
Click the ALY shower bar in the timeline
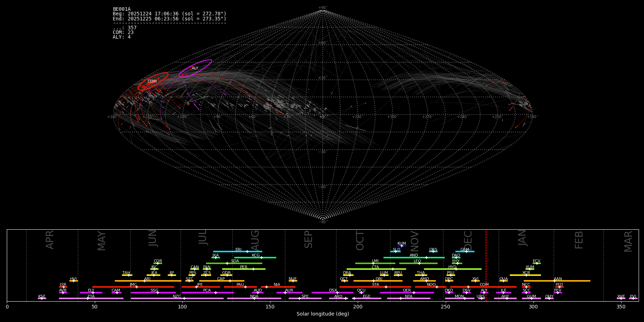point(484,293)
